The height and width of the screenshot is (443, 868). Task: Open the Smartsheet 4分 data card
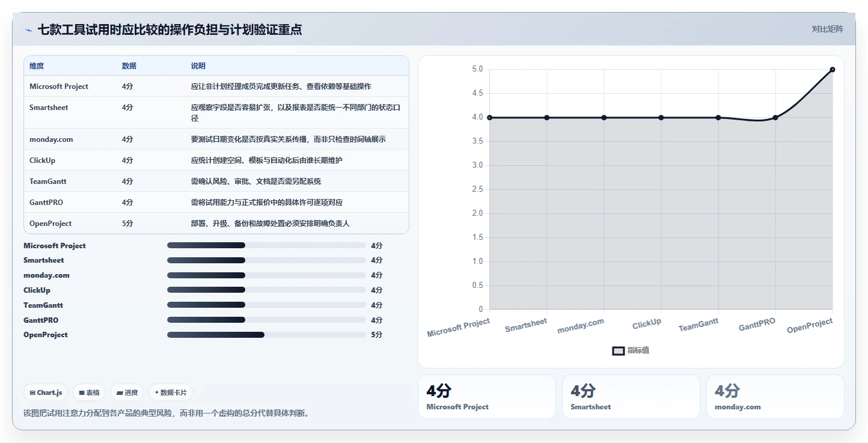[631, 397]
